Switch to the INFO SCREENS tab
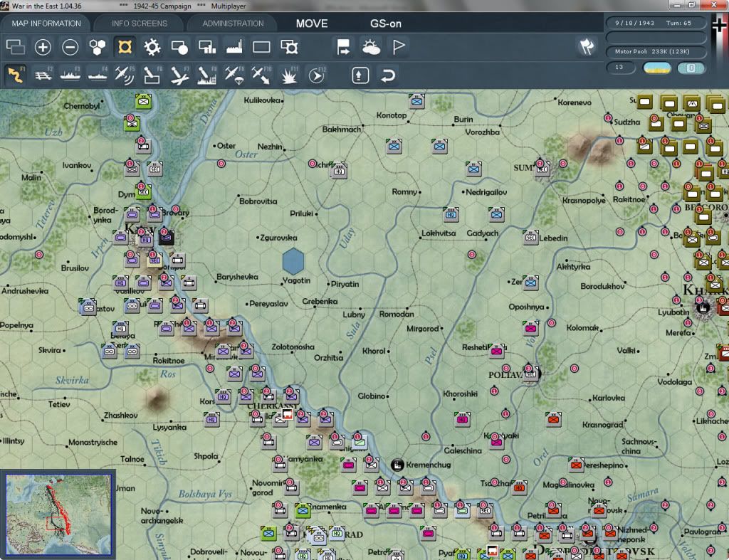The width and height of the screenshot is (729, 560). tap(139, 23)
